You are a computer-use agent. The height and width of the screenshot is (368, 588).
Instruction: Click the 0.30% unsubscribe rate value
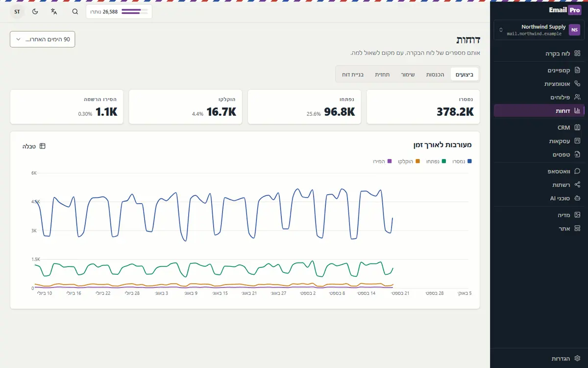(x=85, y=114)
